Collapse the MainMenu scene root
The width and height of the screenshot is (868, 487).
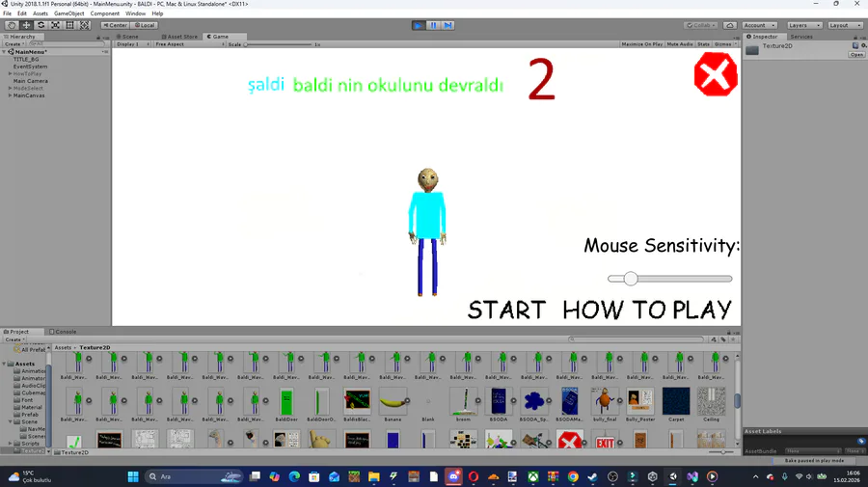[4, 51]
